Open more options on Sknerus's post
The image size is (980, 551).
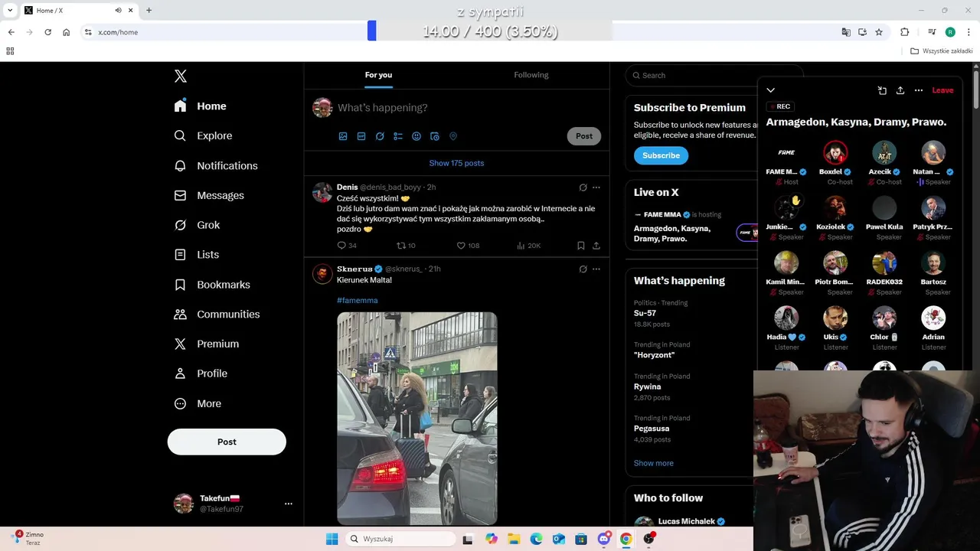point(596,269)
